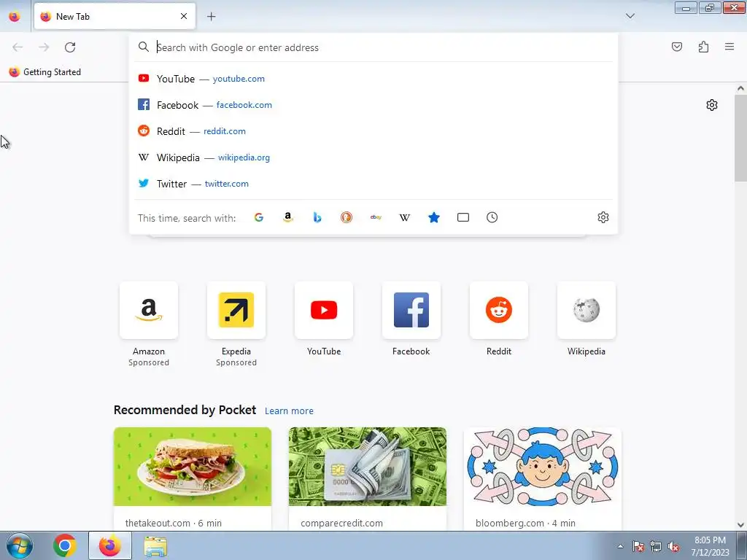Open Firefox View pinned icon
Screen dimensions: 747x560
(15, 17)
